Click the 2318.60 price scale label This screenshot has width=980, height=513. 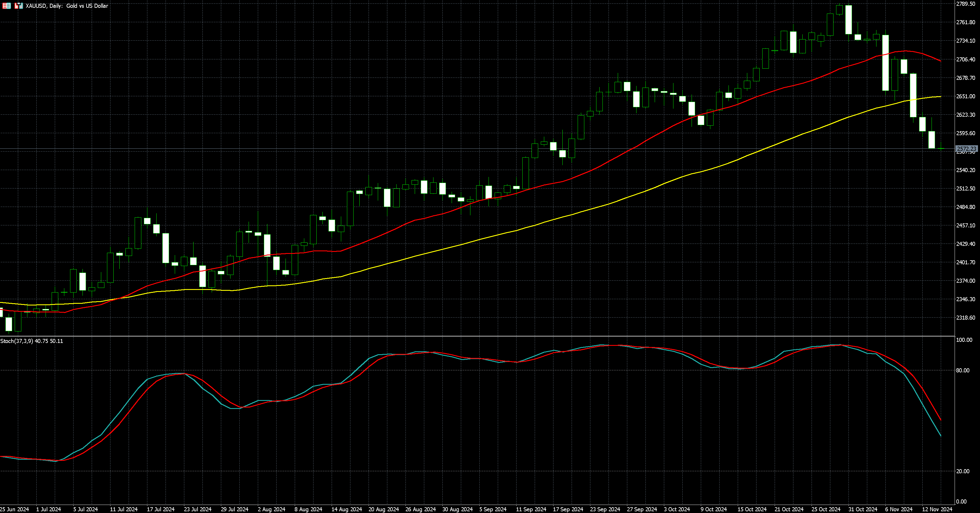(966, 318)
